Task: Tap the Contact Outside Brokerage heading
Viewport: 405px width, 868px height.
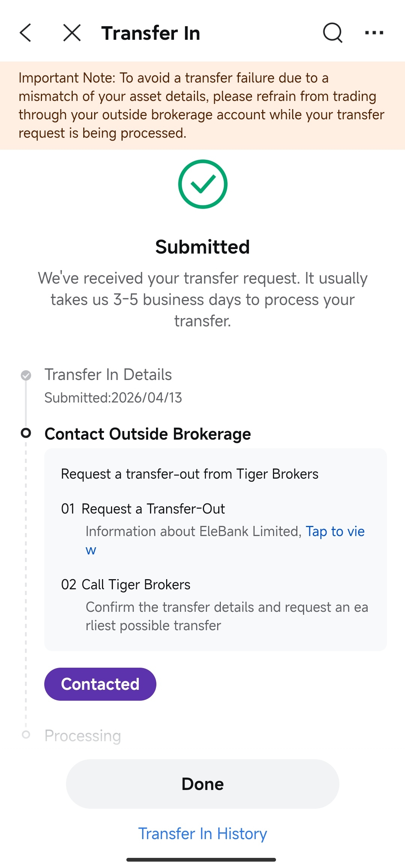Action: pos(148,434)
